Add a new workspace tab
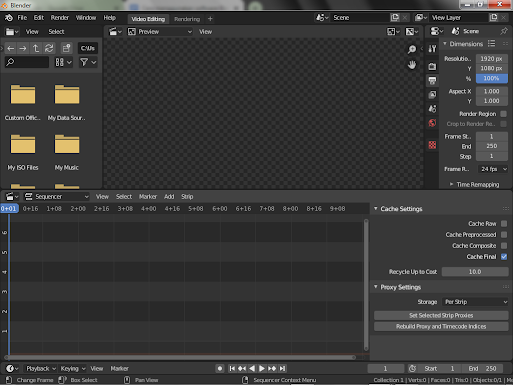The width and height of the screenshot is (513, 385). pos(210,19)
